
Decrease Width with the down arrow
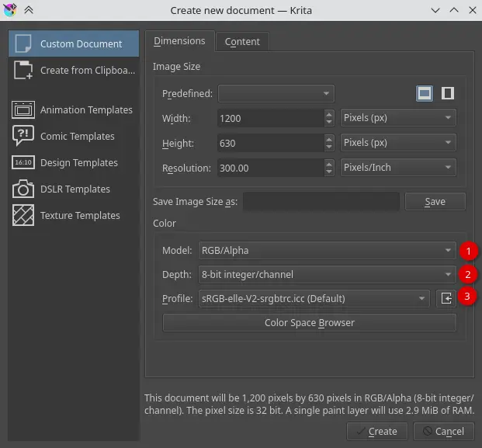[x=329, y=123]
